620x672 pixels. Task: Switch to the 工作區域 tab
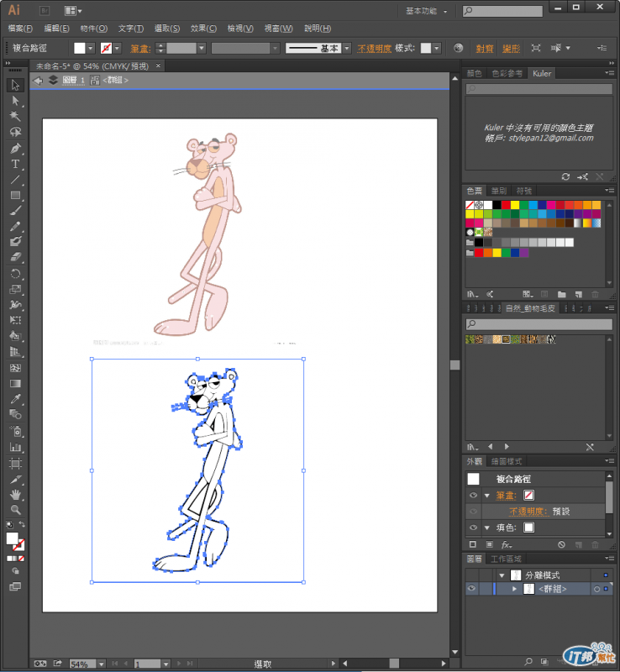pyautogui.click(x=506, y=559)
